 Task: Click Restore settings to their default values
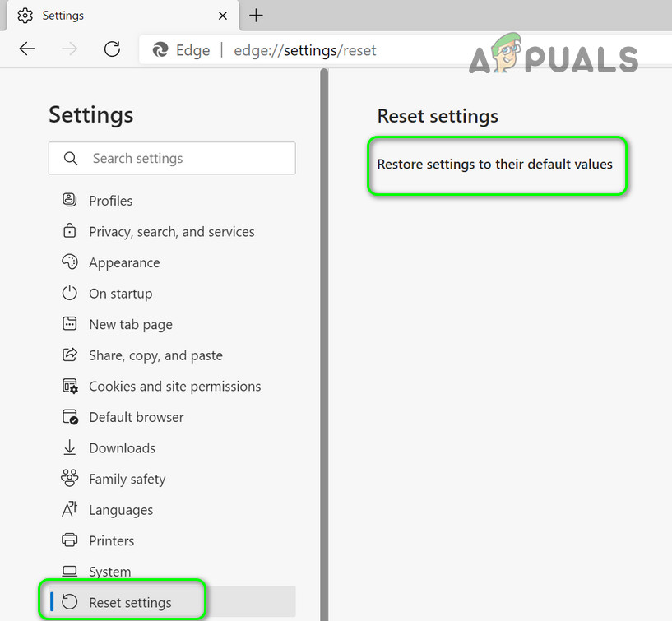tap(494, 165)
